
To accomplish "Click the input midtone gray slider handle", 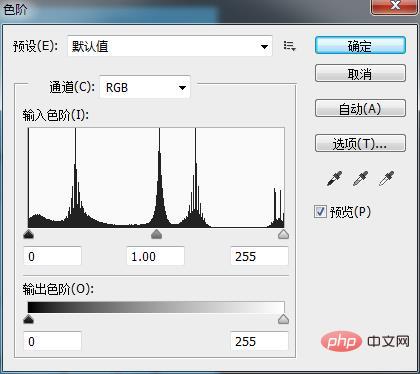I will click(156, 234).
